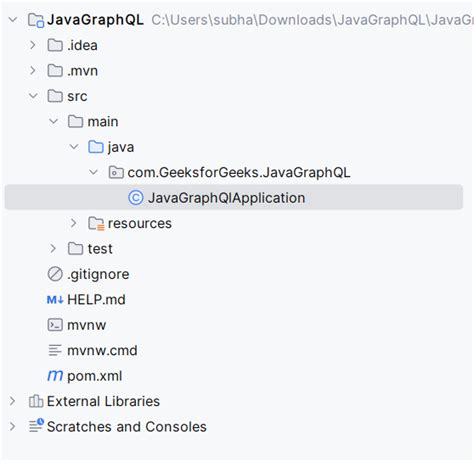This screenshot has height=462, width=474.
Task: Click the resources folder icon
Action: point(96,223)
